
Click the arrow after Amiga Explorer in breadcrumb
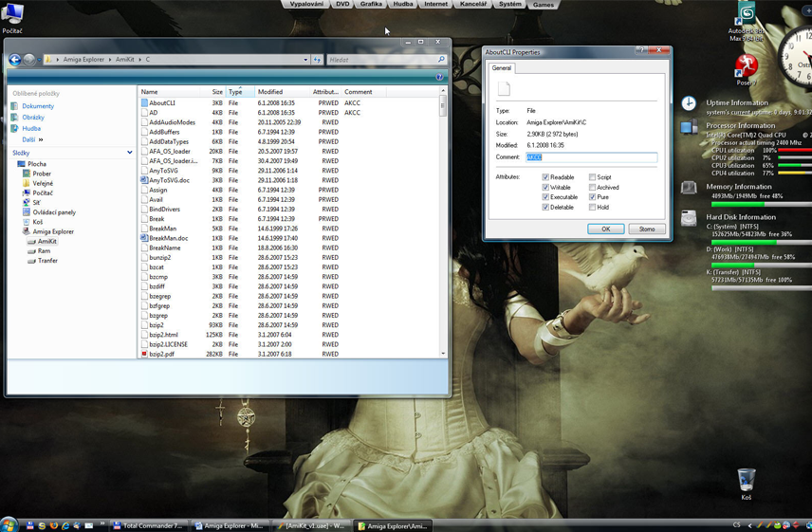[110, 60]
